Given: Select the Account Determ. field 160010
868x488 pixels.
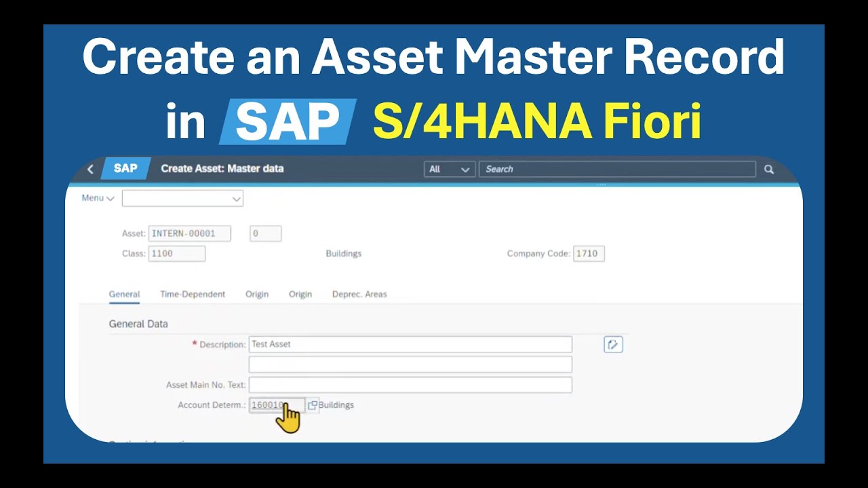Looking at the screenshot, I should coord(277,405).
